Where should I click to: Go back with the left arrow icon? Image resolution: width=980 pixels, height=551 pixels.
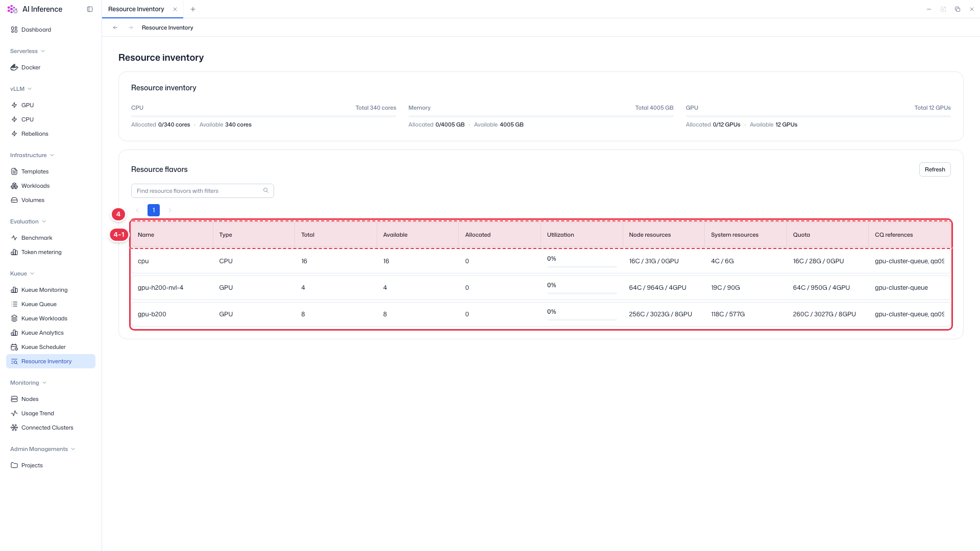(115, 28)
